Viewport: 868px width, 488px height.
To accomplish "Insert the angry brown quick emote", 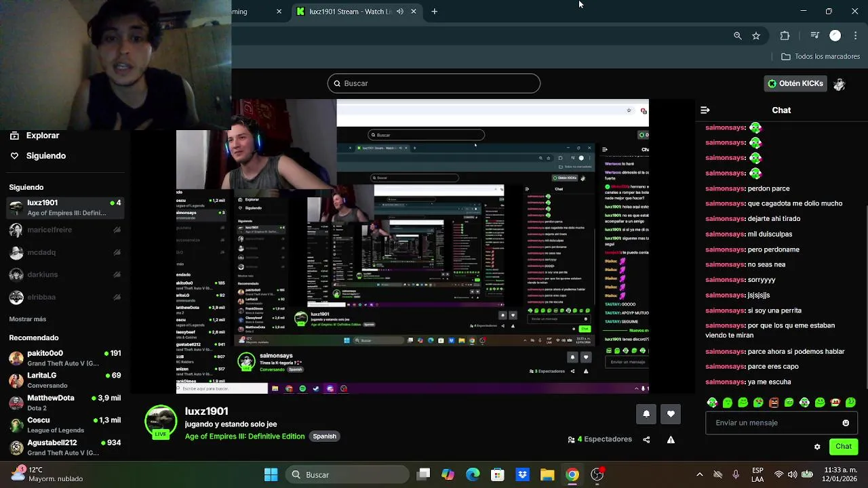I will click(x=774, y=403).
